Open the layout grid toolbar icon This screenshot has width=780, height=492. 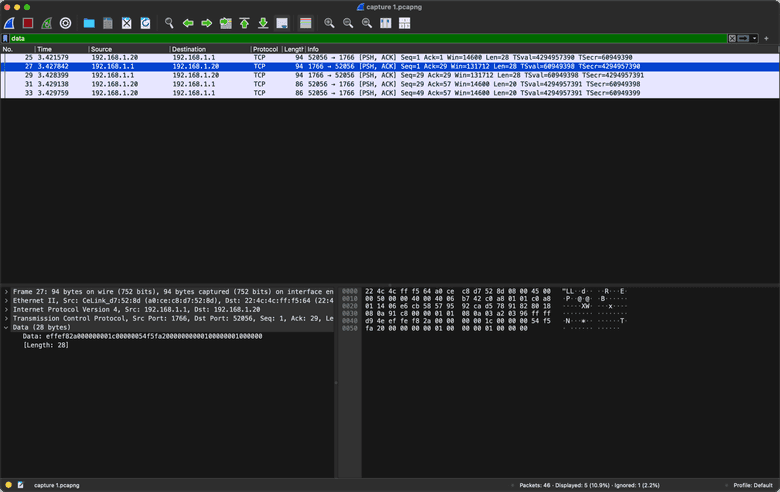(x=404, y=23)
